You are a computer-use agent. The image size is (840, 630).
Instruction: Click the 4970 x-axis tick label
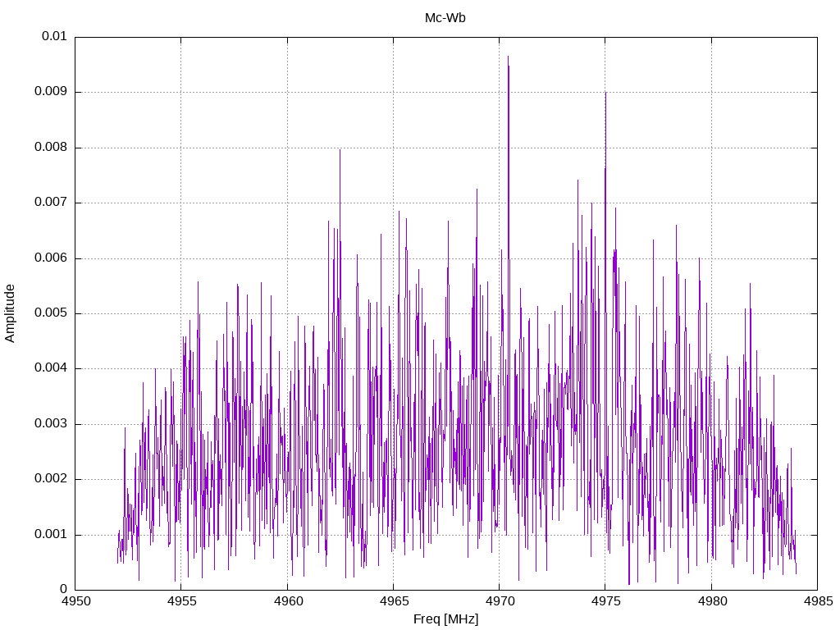click(500, 601)
